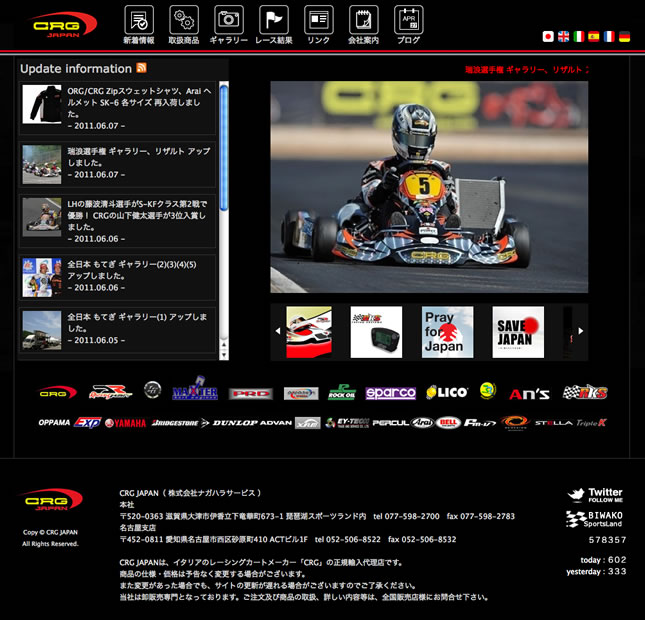Screen dimensions: 645x620
Task: Click the CRG logo in sponsor row
Action: 57,393
